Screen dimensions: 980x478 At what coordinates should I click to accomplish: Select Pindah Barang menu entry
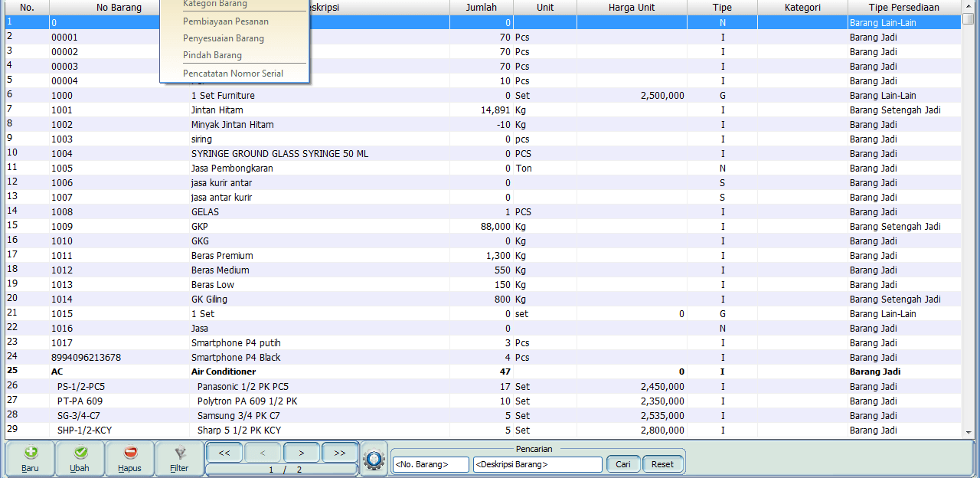[x=212, y=55]
